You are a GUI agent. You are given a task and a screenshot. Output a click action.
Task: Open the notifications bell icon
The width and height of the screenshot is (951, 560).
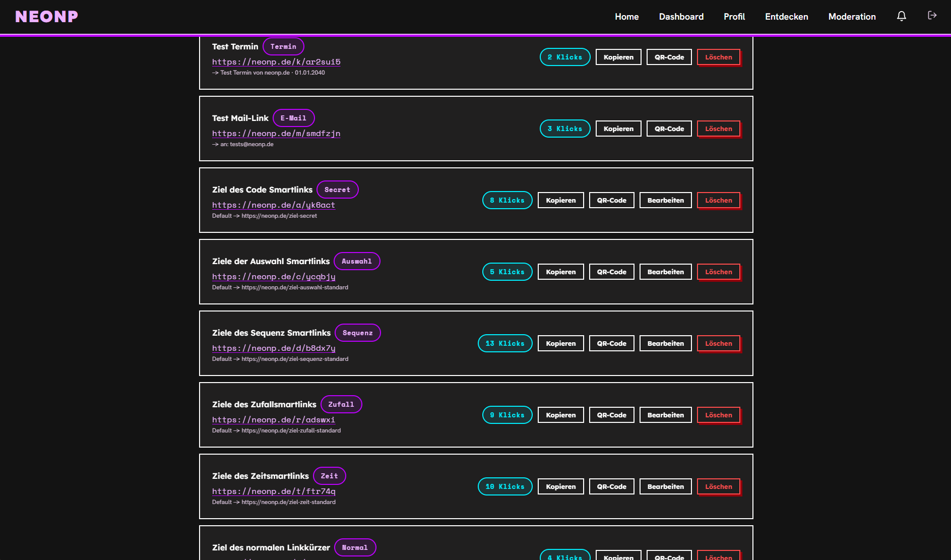click(901, 16)
